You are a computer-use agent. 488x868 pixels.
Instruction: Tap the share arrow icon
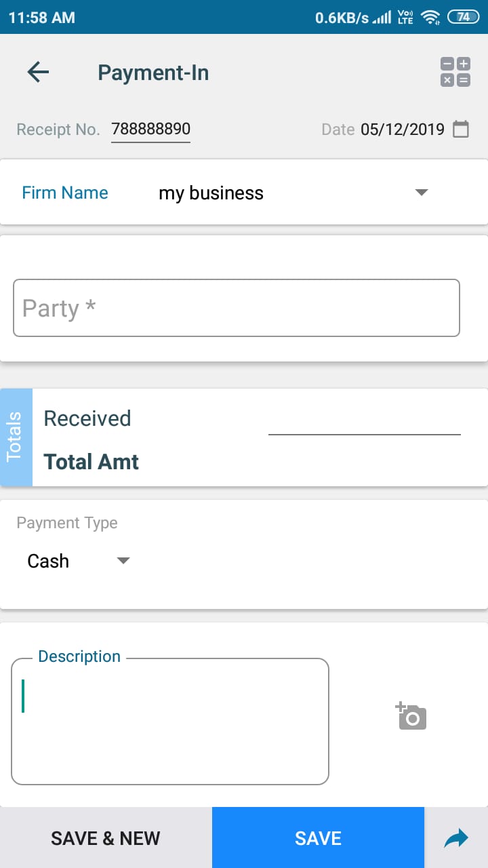(455, 839)
